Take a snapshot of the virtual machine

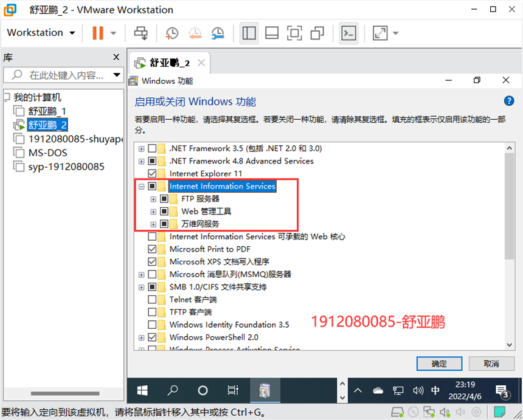(x=171, y=33)
